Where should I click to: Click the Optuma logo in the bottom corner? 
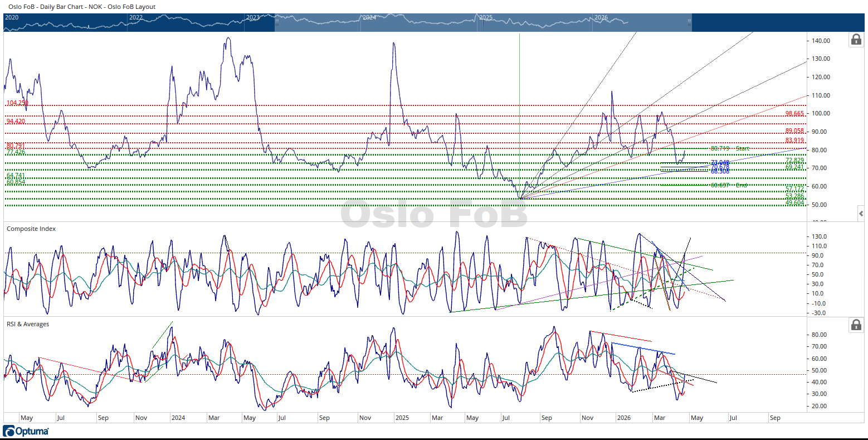pyautogui.click(x=26, y=431)
